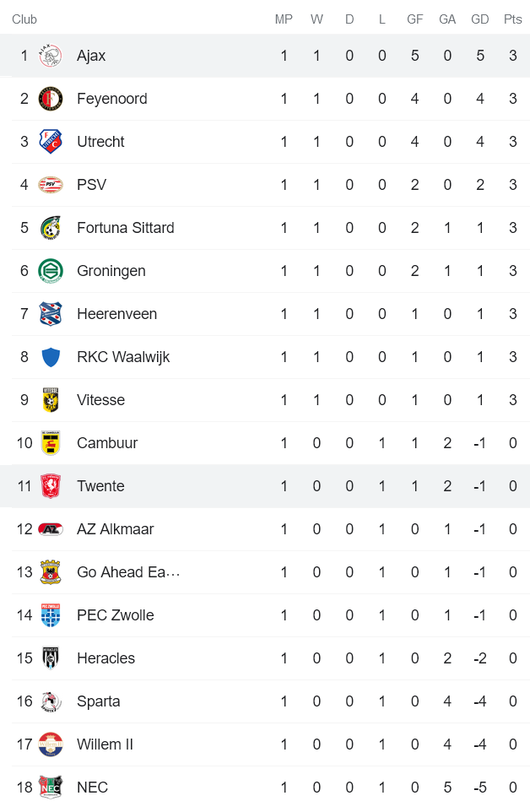Click the Utrecht team logo
530x812 pixels.
(x=50, y=142)
